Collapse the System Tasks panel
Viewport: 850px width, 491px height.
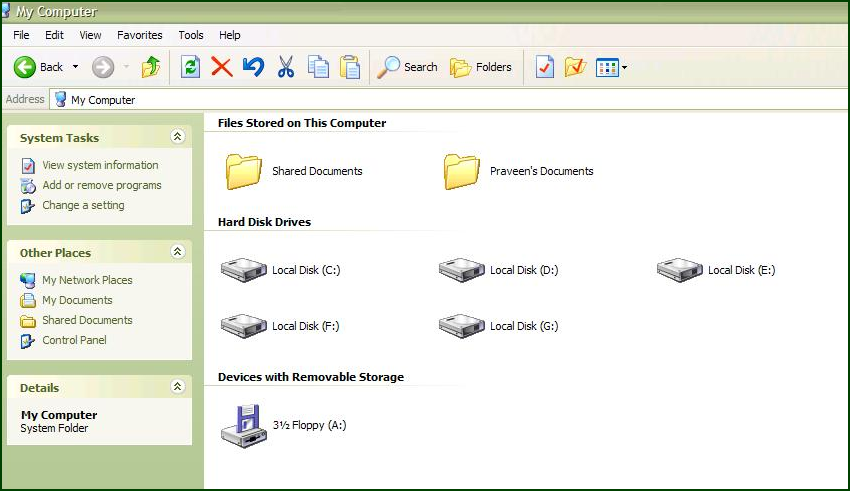[177, 137]
